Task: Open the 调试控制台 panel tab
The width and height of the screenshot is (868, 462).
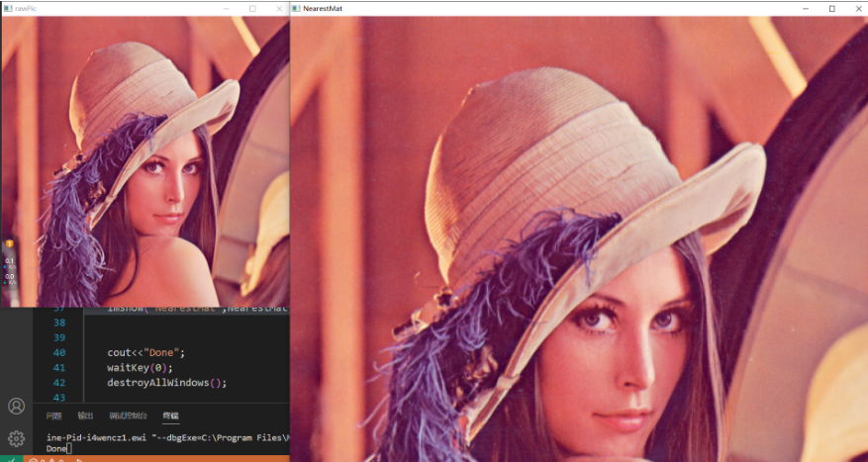Action: click(129, 416)
